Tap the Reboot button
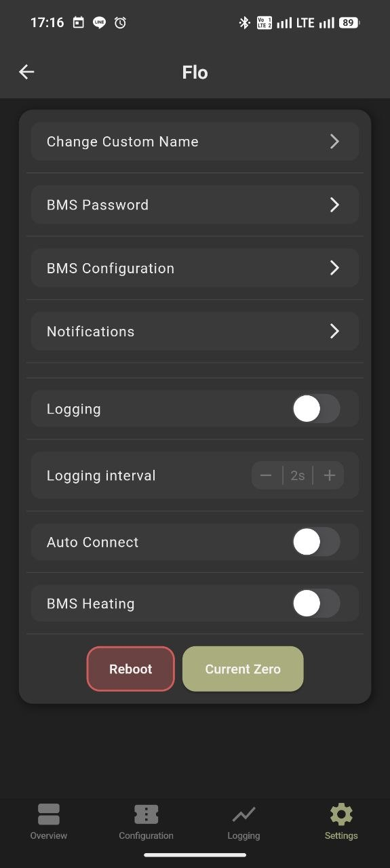The width and height of the screenshot is (390, 868). 131,669
